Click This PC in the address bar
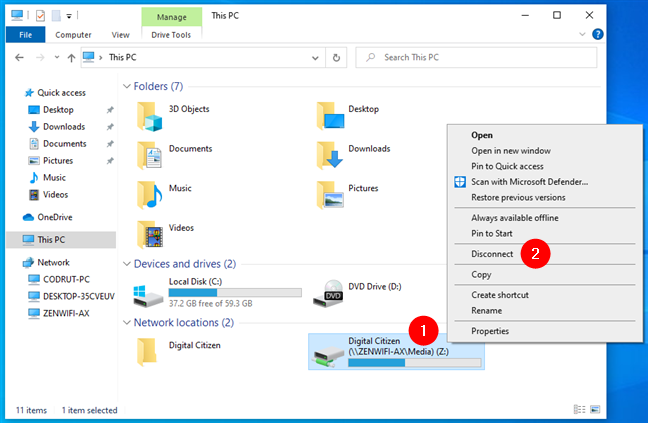 click(122, 57)
